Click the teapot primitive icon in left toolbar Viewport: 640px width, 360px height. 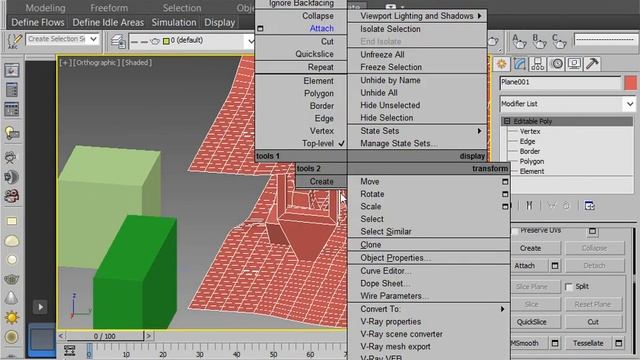11,279
